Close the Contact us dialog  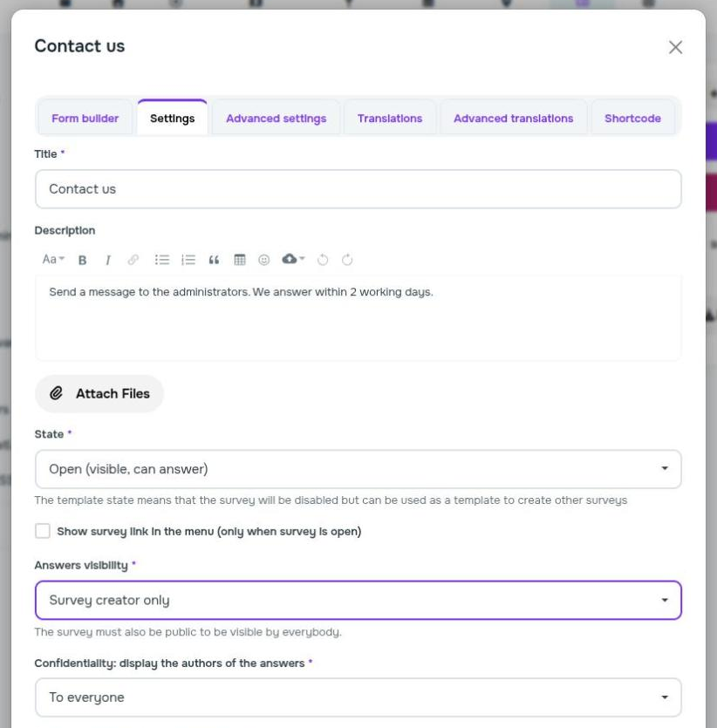point(675,47)
